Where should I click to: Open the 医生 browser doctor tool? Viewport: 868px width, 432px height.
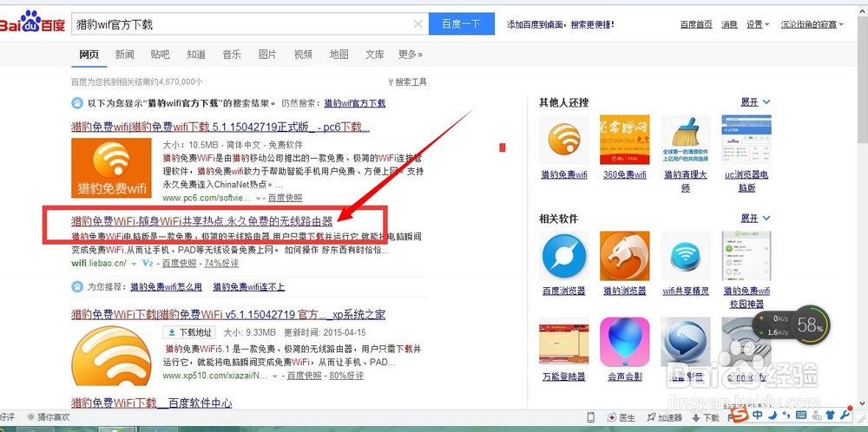[621, 417]
